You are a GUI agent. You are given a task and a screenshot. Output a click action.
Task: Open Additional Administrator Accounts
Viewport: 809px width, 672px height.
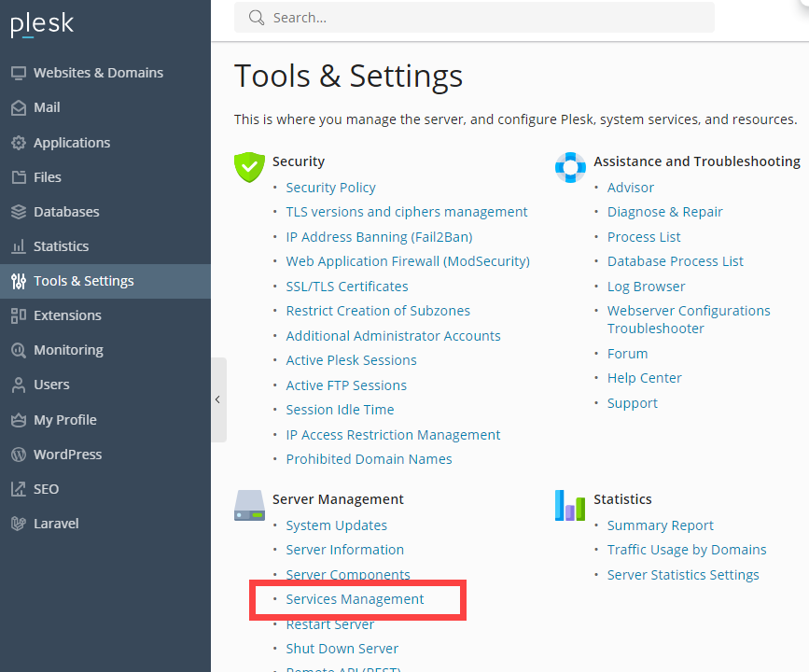pos(393,336)
